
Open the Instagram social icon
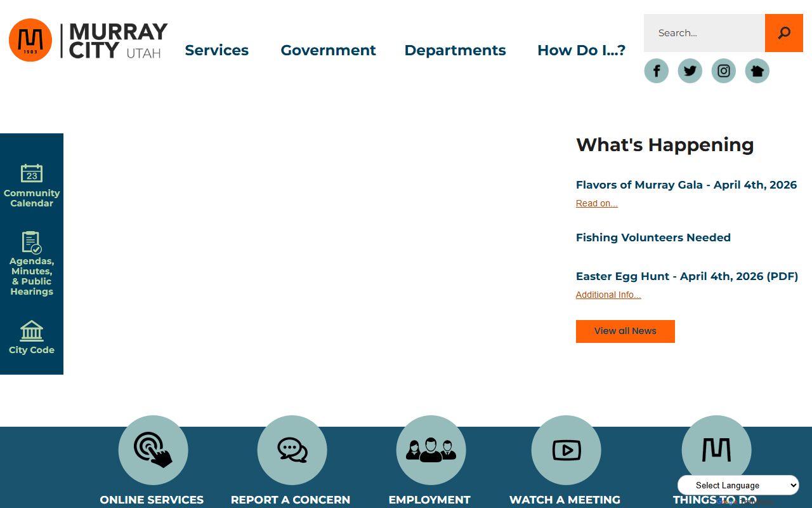coord(724,70)
